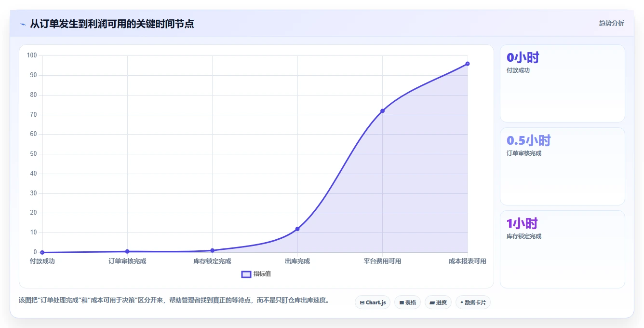The height and width of the screenshot is (328, 644).
Task: Click the 出库完成 data point
Action: pyautogui.click(x=297, y=229)
